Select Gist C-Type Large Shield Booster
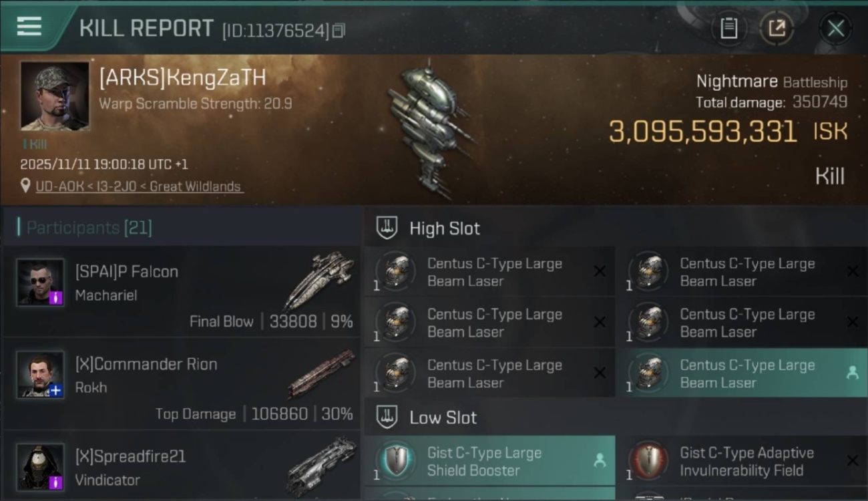868x501 pixels. [489, 461]
